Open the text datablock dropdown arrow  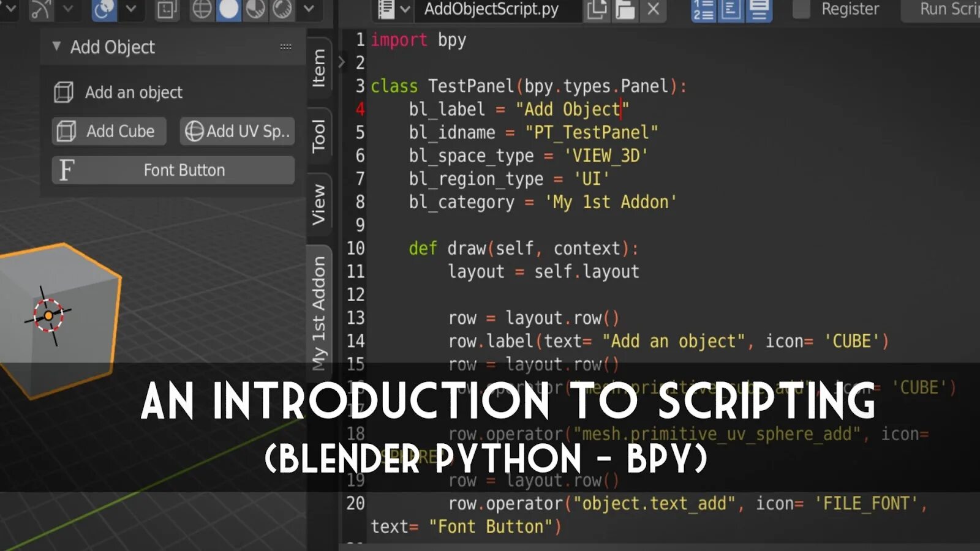pyautogui.click(x=405, y=9)
